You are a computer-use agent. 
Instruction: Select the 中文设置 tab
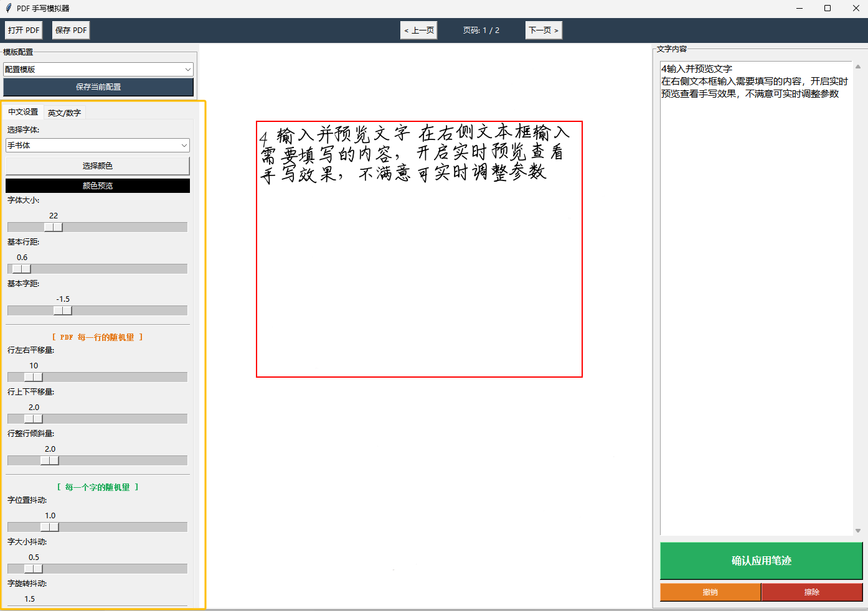[23, 113]
